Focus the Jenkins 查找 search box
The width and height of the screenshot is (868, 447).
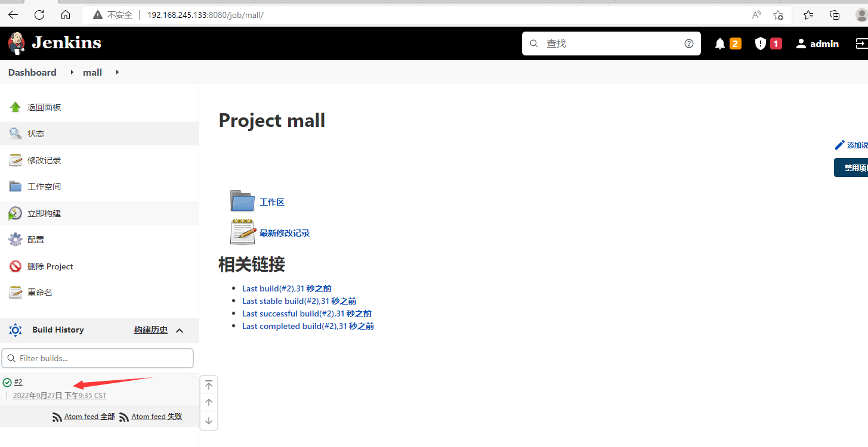(x=611, y=44)
